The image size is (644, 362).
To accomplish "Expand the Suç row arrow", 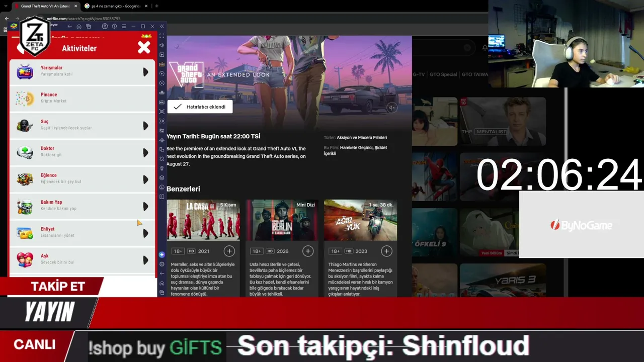I will point(145,126).
